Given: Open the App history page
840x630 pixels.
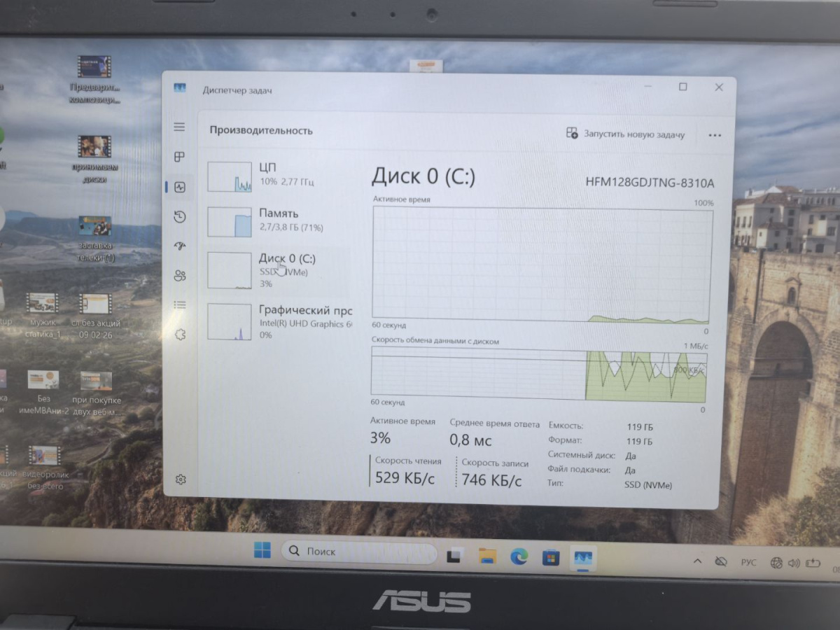Looking at the screenshot, I should pyautogui.click(x=180, y=216).
